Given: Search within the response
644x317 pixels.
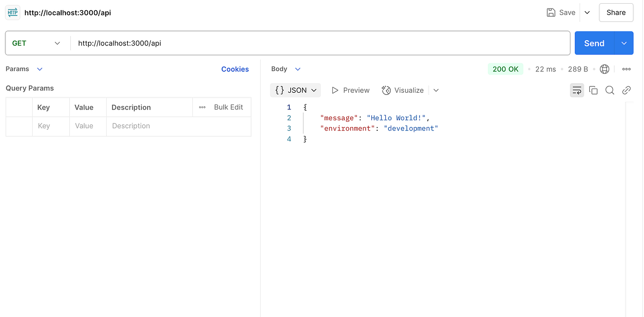Looking at the screenshot, I should 610,90.
